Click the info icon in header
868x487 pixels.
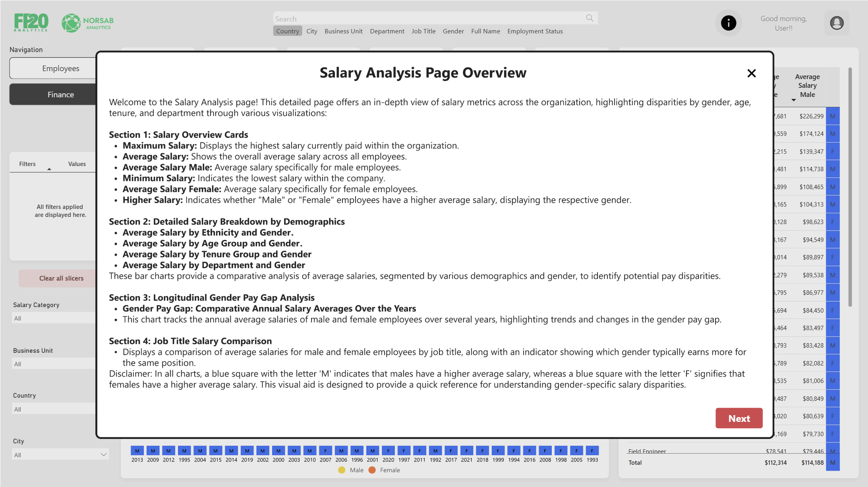pos(728,23)
